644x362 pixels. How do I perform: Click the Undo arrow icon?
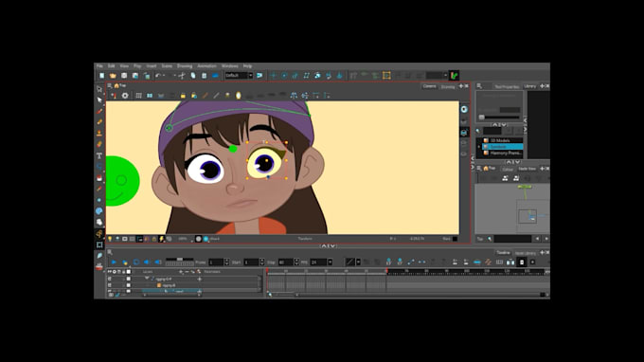pyautogui.click(x=158, y=76)
